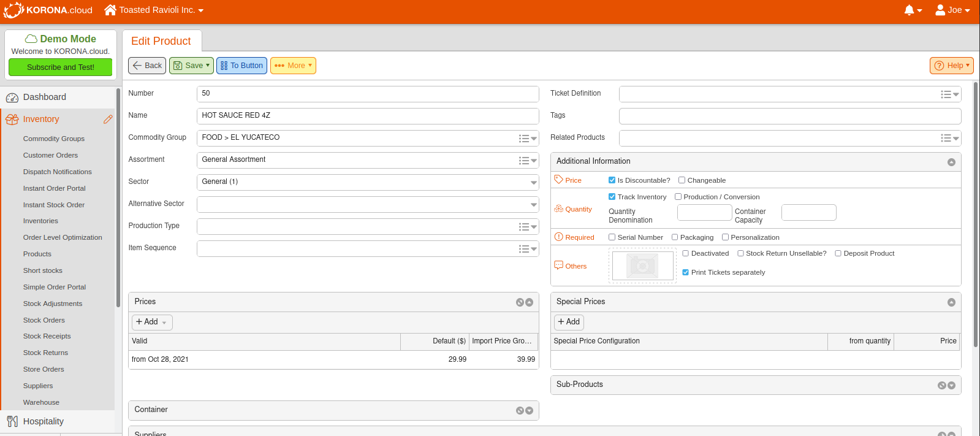980x436 pixels.
Task: Enable the Serial Number checkbox
Action: [612, 237]
